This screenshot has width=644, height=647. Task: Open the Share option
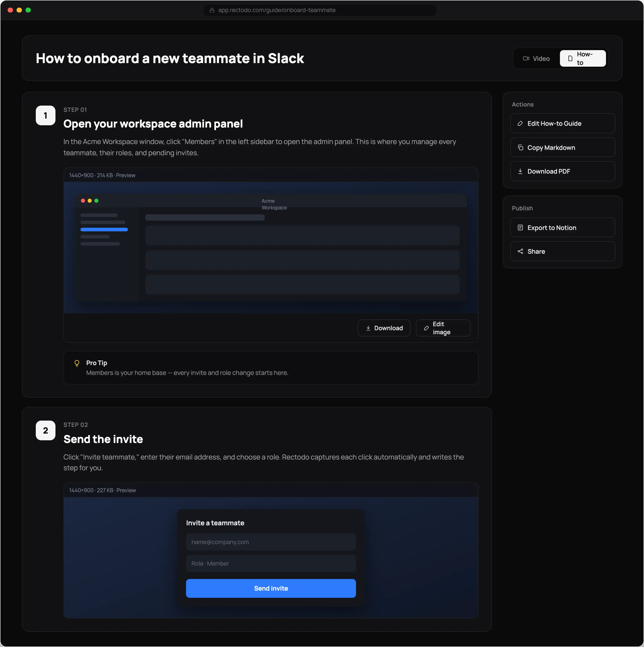pyautogui.click(x=562, y=251)
